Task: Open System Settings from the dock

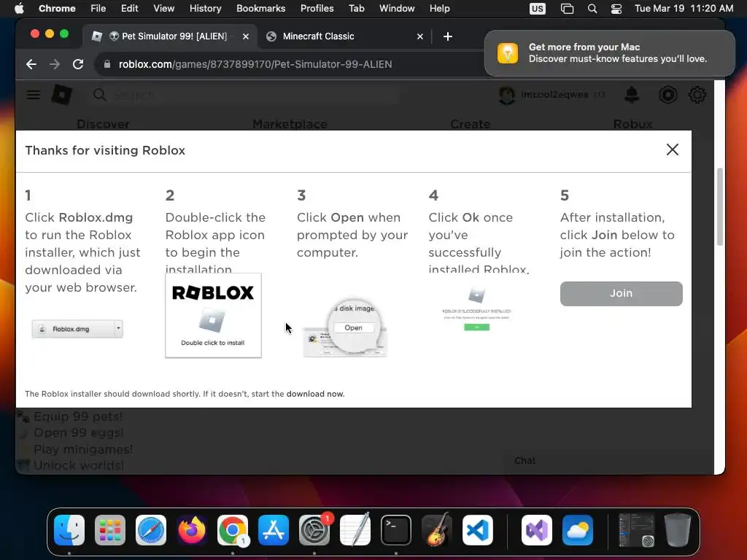Action: tap(314, 530)
